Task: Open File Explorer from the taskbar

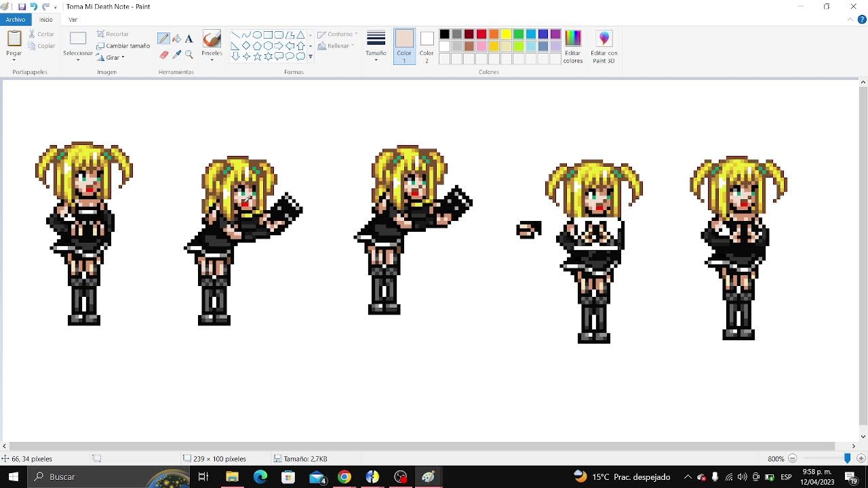Action: [x=232, y=476]
